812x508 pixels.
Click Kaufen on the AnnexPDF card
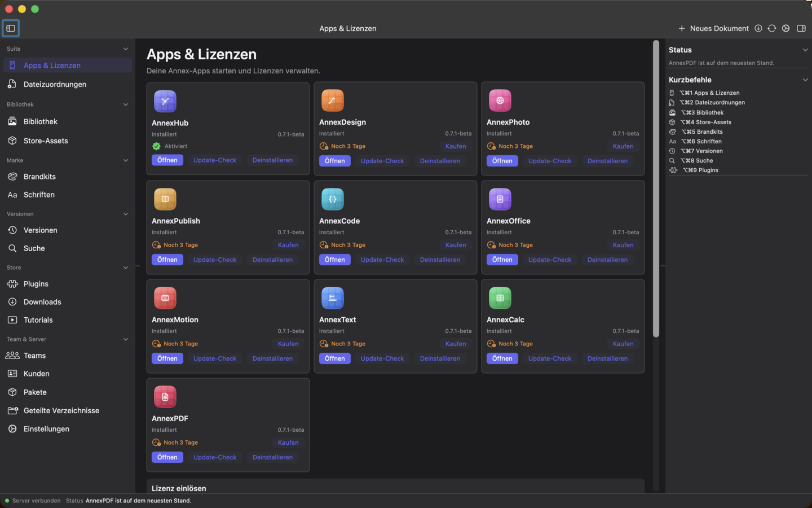[x=288, y=443]
